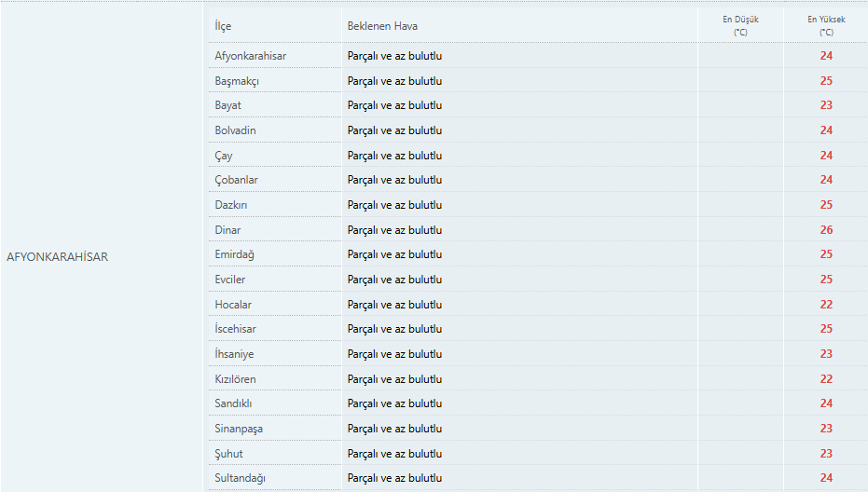Viewport: 868px width, 492px height.
Task: Click the Şuhut district name
Action: pos(228,454)
